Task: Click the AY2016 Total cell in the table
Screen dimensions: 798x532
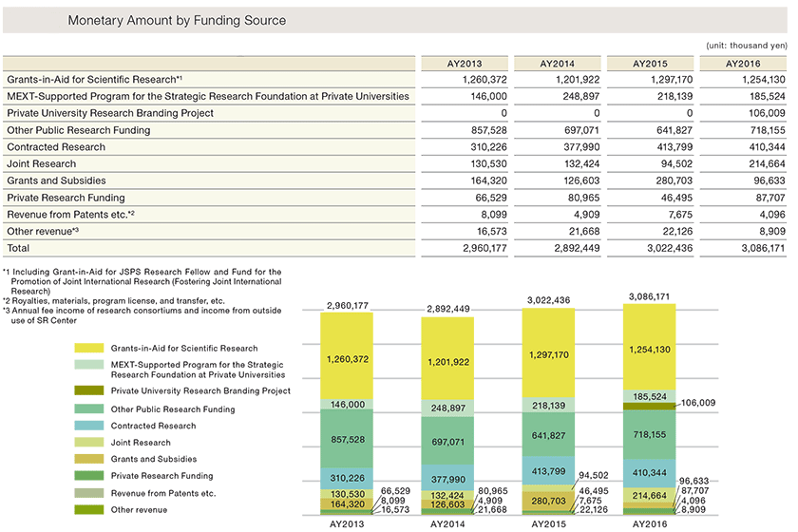Action: 743,246
